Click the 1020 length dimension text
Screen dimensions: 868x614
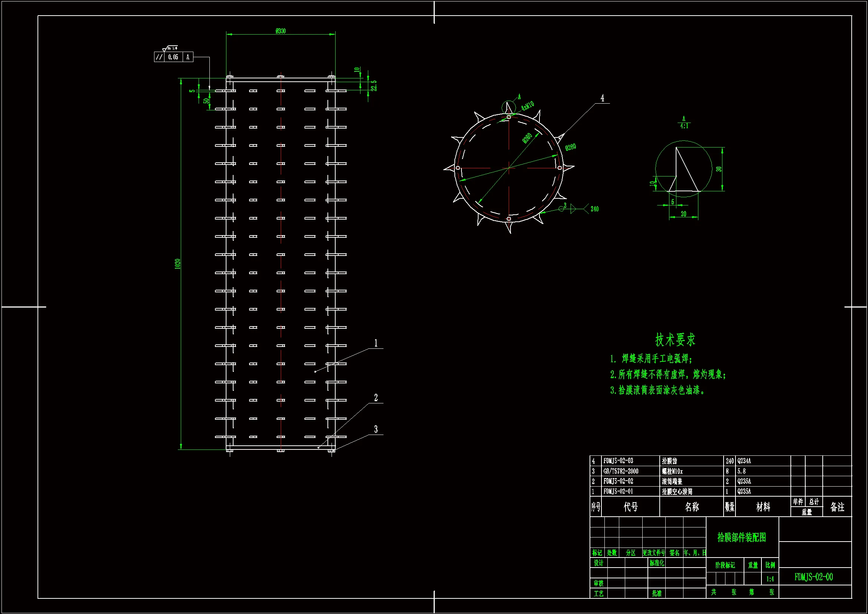[x=177, y=264]
